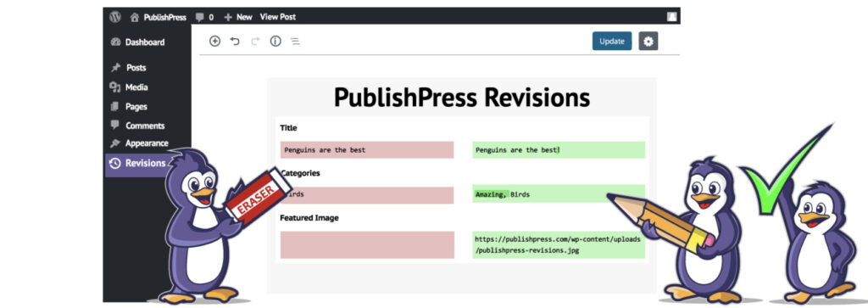Click the highlighted 'Amazing,' category text
The width and height of the screenshot is (868, 308).
pyautogui.click(x=491, y=194)
